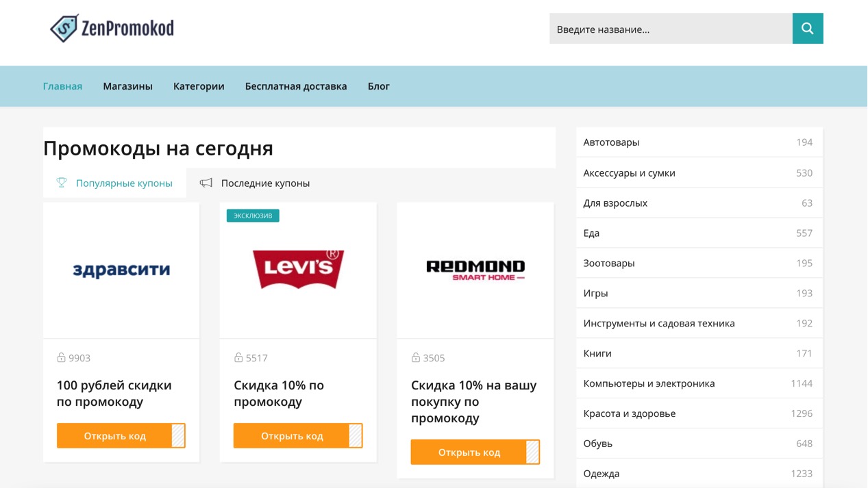Click the Промокоды на сегодня heading
Viewport: 868px width, 488px height.
(158, 149)
